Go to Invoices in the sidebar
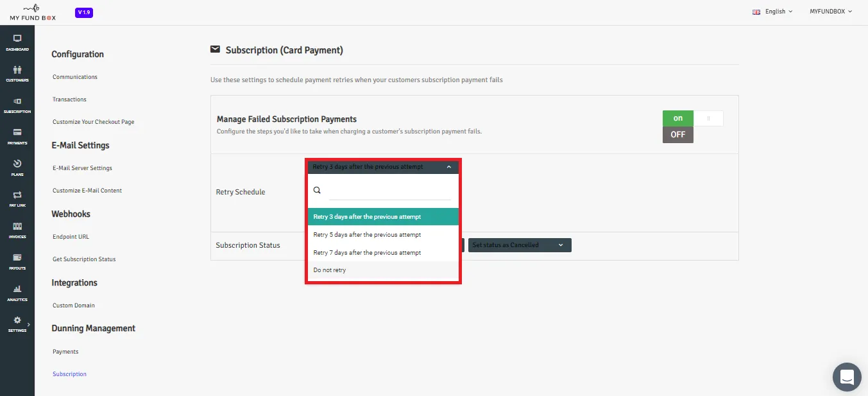Viewport: 868px width, 396px height. click(x=17, y=230)
